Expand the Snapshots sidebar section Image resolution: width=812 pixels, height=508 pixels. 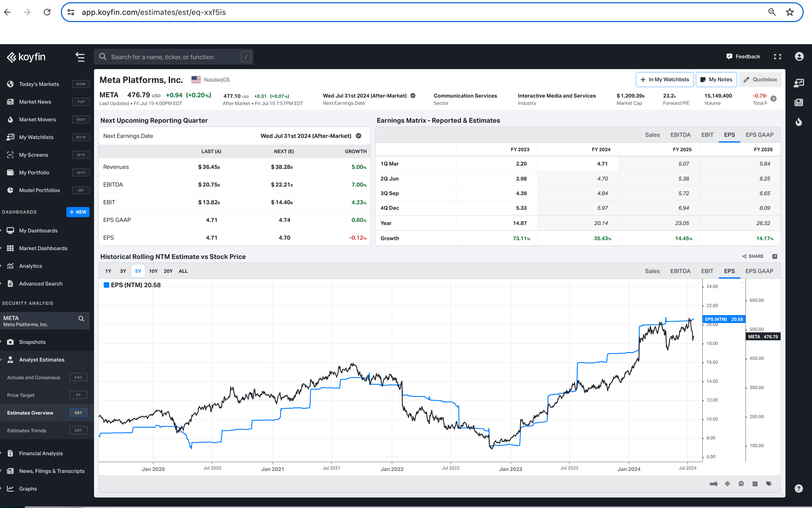click(x=32, y=342)
